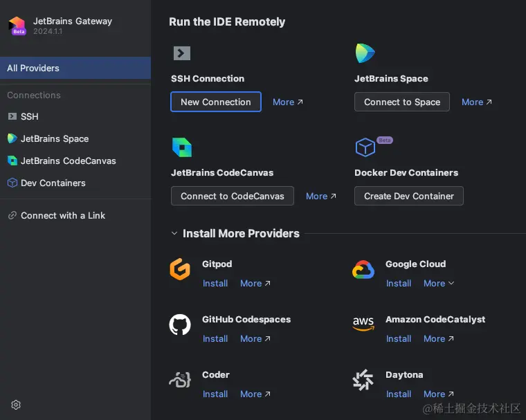
Task: Click the Gitpod logo icon
Action: tap(180, 269)
